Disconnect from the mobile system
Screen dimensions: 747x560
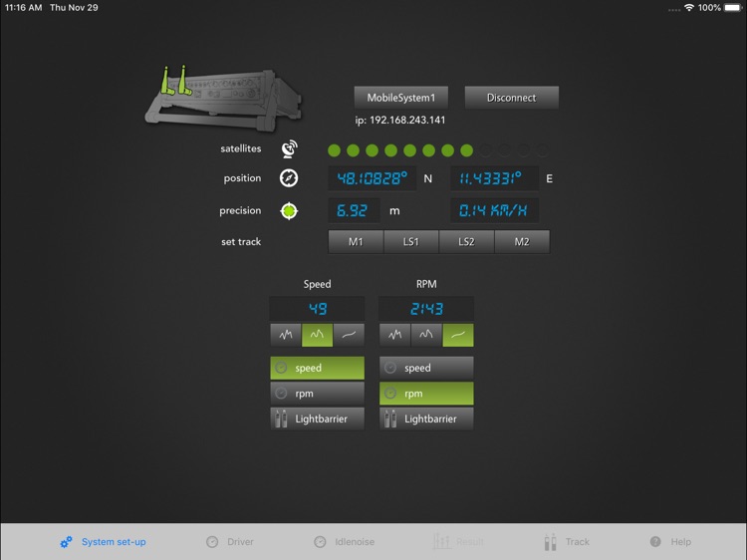click(x=512, y=98)
